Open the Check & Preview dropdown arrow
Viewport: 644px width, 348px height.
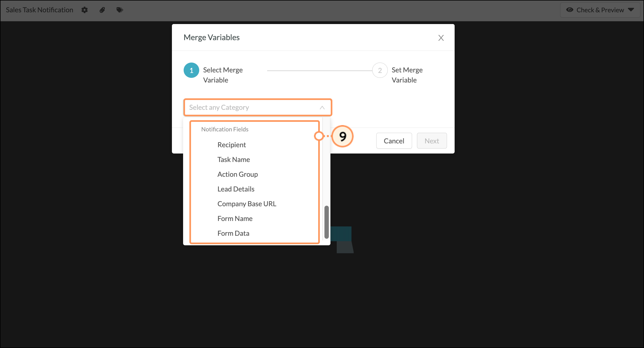coord(631,10)
